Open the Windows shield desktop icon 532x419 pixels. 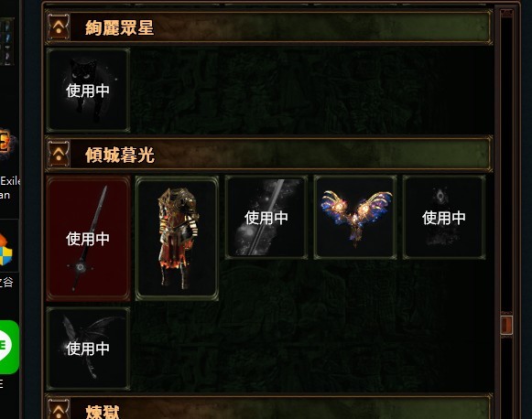(x=6, y=250)
